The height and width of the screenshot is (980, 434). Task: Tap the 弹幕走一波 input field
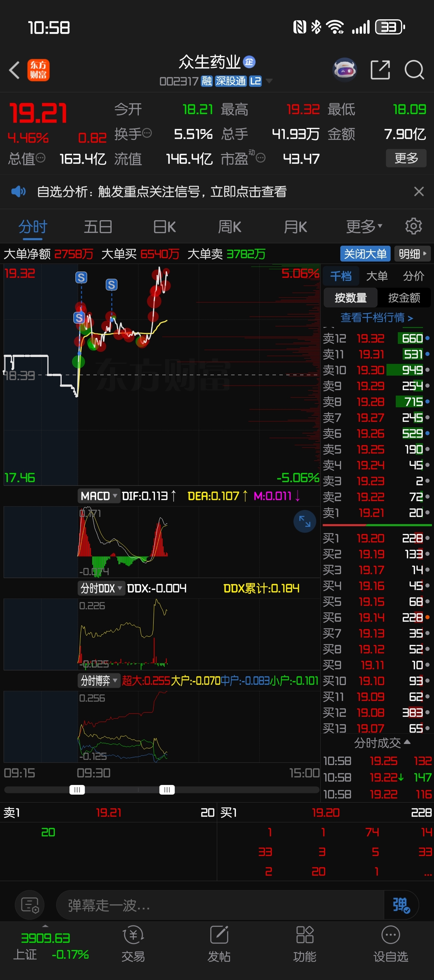pyautogui.click(x=220, y=905)
